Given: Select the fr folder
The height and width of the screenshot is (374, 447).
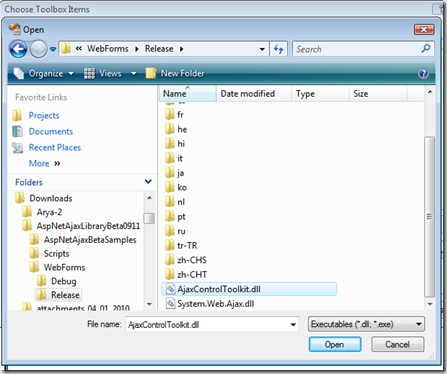Looking at the screenshot, I should (180, 115).
